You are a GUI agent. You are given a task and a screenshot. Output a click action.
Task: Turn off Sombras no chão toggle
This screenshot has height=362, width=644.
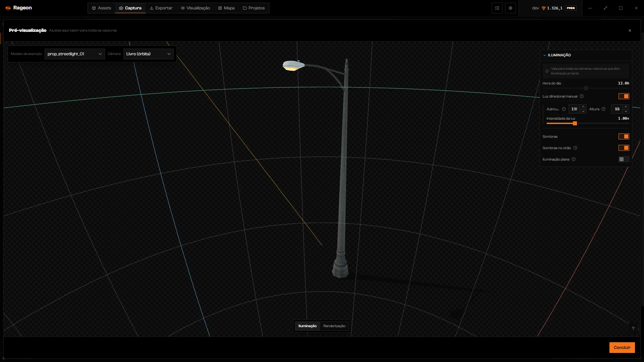[x=624, y=148]
